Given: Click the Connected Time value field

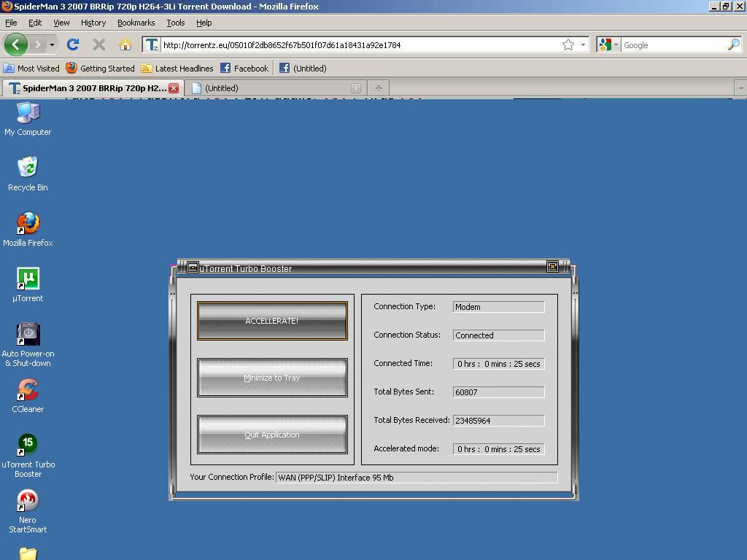Looking at the screenshot, I should click(x=498, y=364).
